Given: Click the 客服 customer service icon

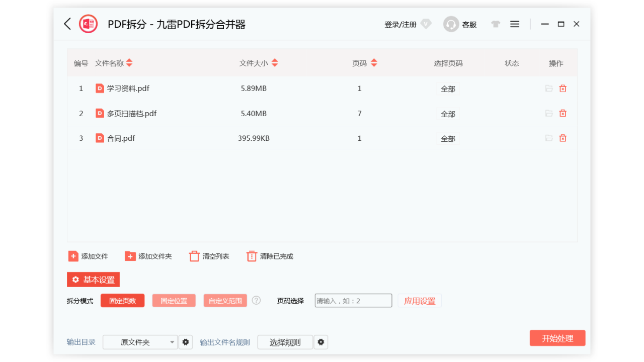Looking at the screenshot, I should point(451,24).
